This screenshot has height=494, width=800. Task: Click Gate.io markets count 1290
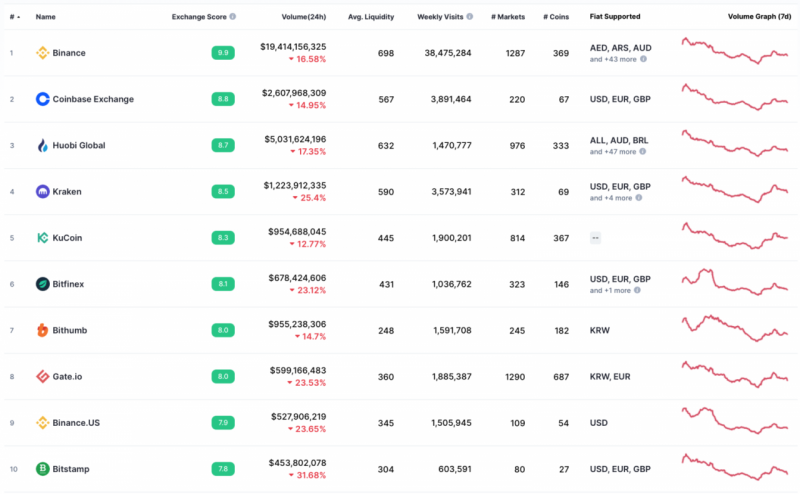tap(515, 377)
